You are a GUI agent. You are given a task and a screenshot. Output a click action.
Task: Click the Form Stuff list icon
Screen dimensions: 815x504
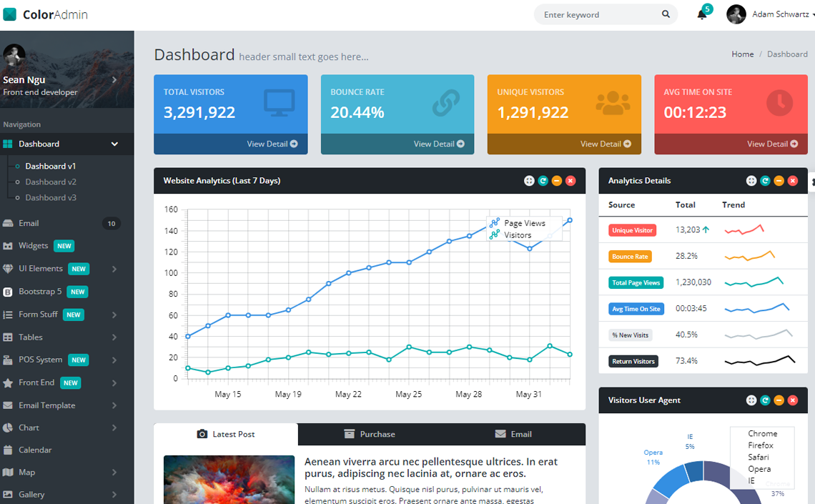point(8,315)
